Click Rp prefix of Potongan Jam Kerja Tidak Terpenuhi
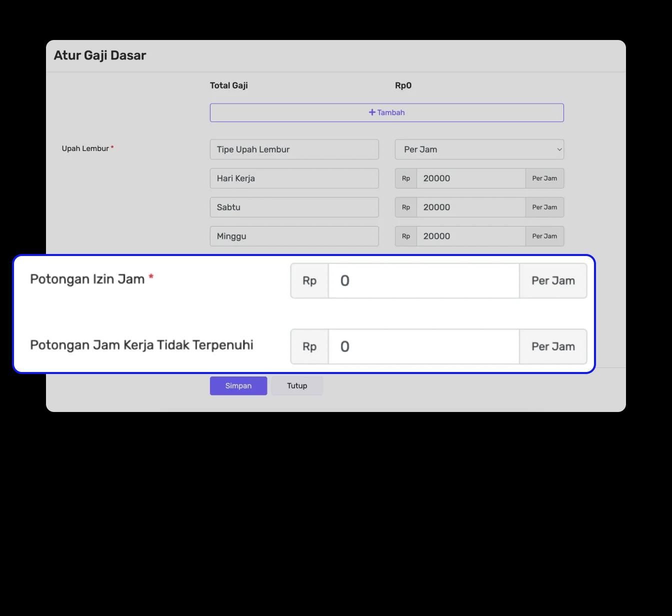The height and width of the screenshot is (616, 672). [x=309, y=346]
